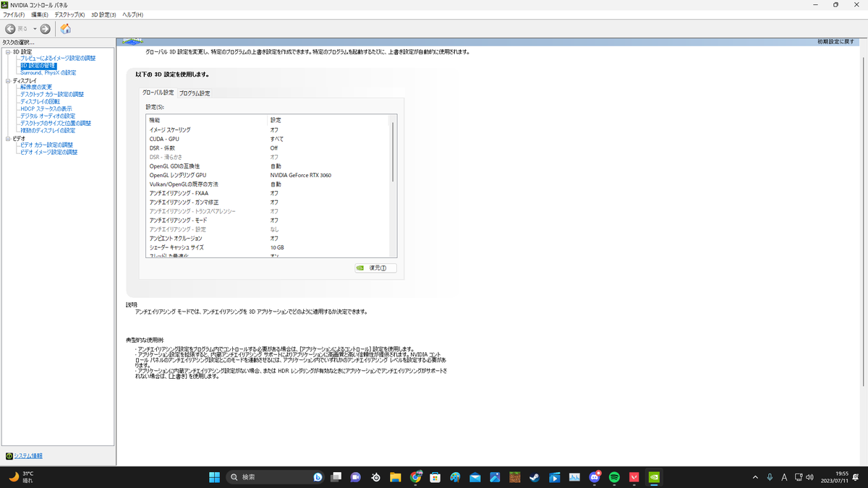This screenshot has height=488, width=868.
Task: Open デスクトップのサイズと位置の調整
Action: [x=56, y=124]
